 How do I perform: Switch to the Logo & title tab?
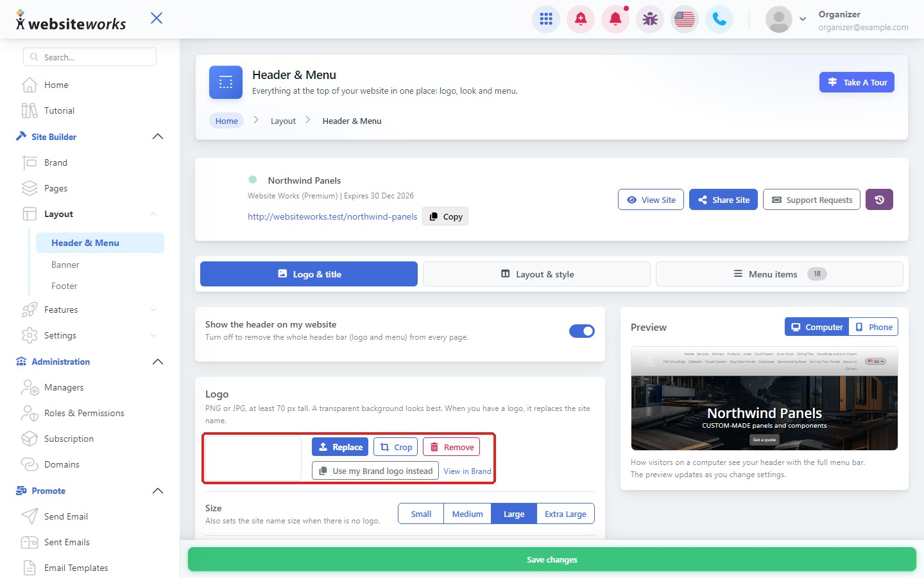309,274
